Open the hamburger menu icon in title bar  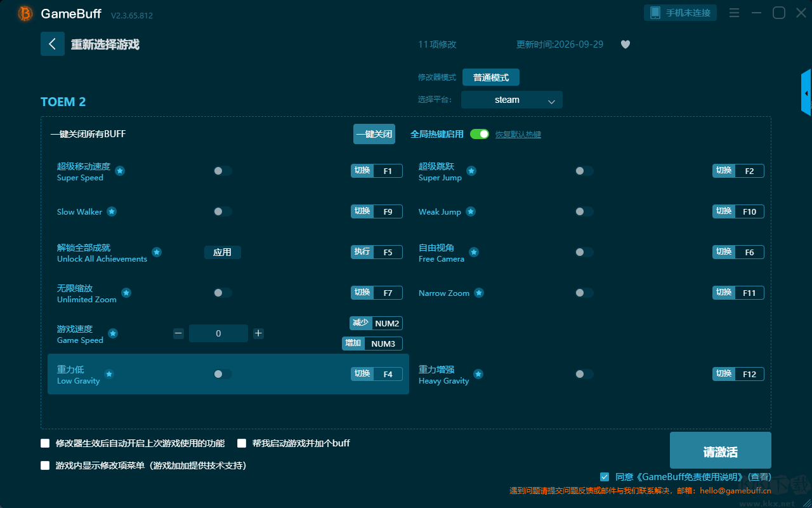(734, 13)
